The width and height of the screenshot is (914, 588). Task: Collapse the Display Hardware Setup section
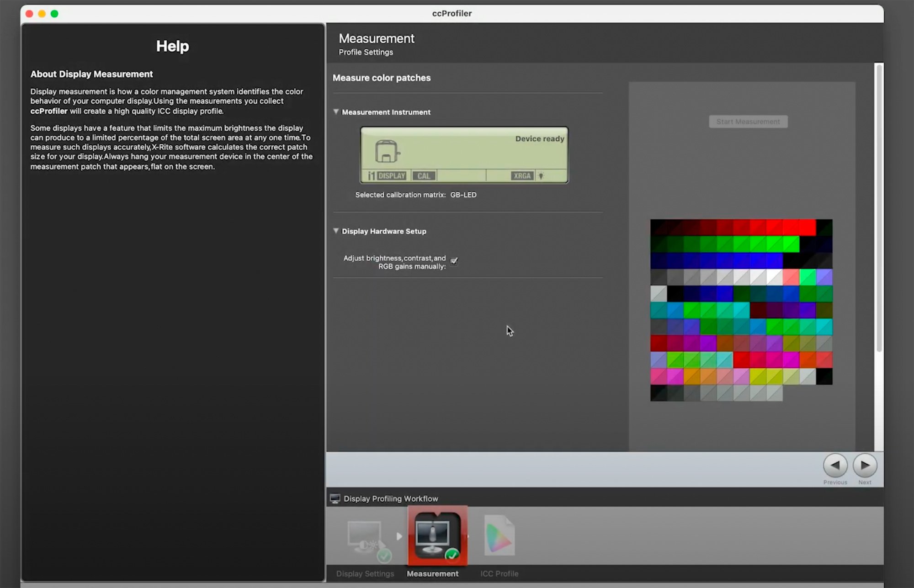click(x=336, y=231)
